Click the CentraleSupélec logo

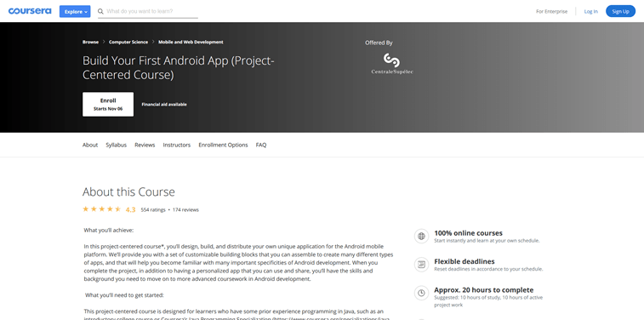click(x=392, y=64)
